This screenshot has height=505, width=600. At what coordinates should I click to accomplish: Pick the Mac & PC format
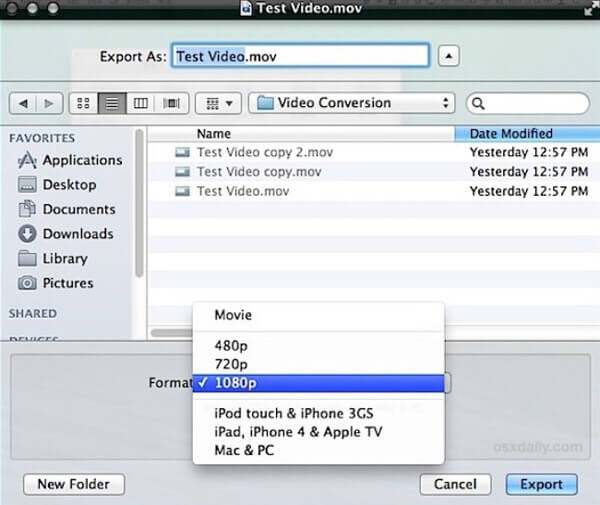pyautogui.click(x=244, y=450)
